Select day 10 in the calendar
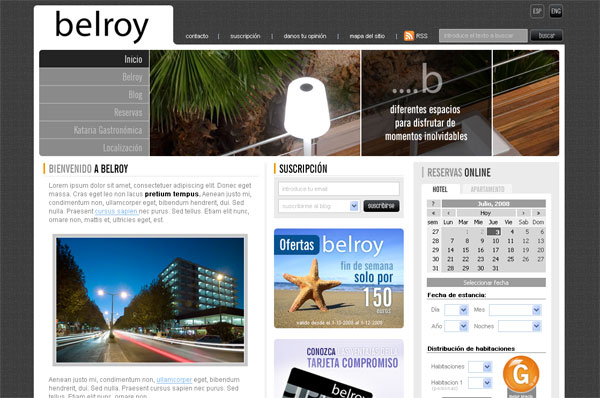Screen dimensions: 600x398 496,241
